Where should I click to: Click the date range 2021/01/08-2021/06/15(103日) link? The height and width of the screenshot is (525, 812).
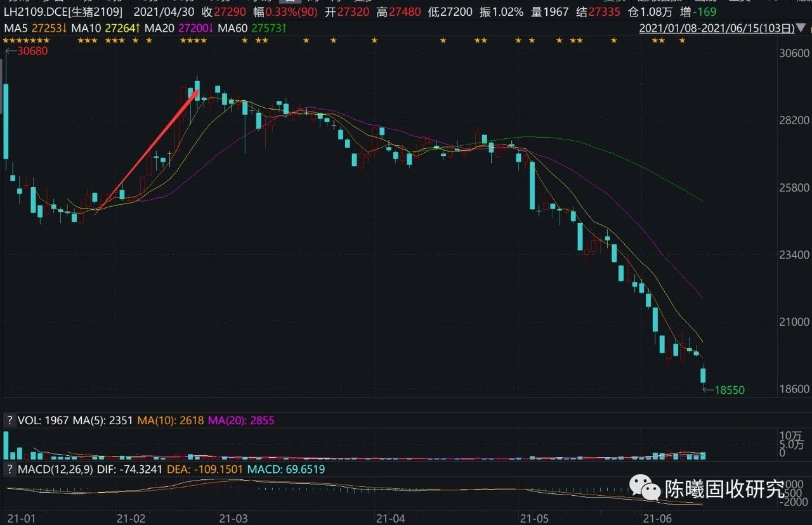pos(717,28)
